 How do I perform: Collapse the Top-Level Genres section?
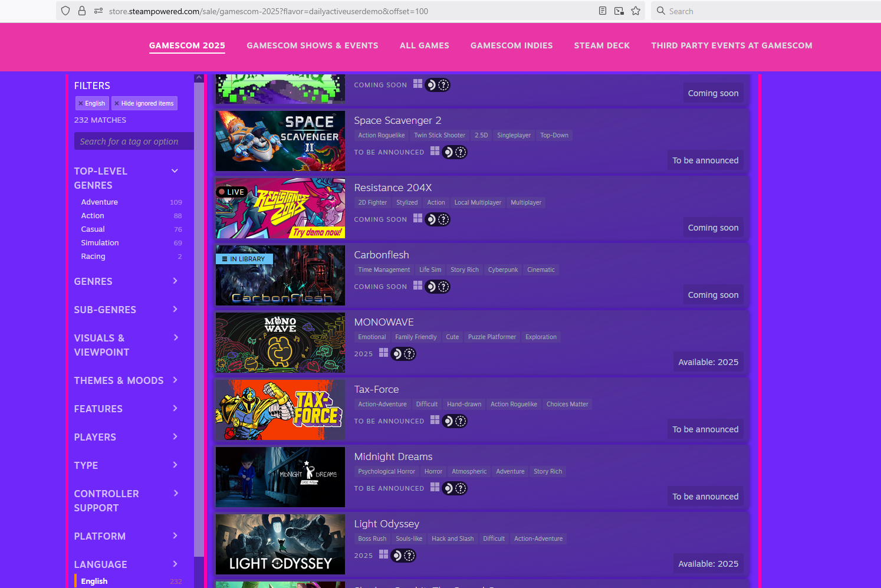(x=175, y=171)
